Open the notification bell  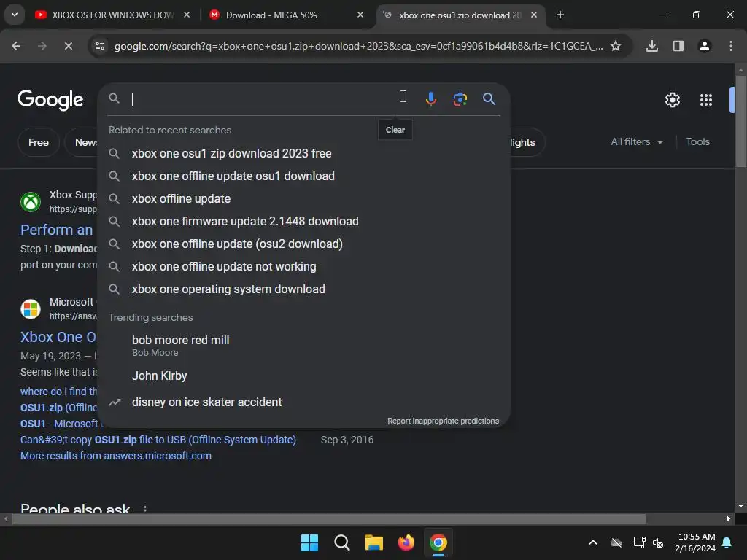click(727, 542)
